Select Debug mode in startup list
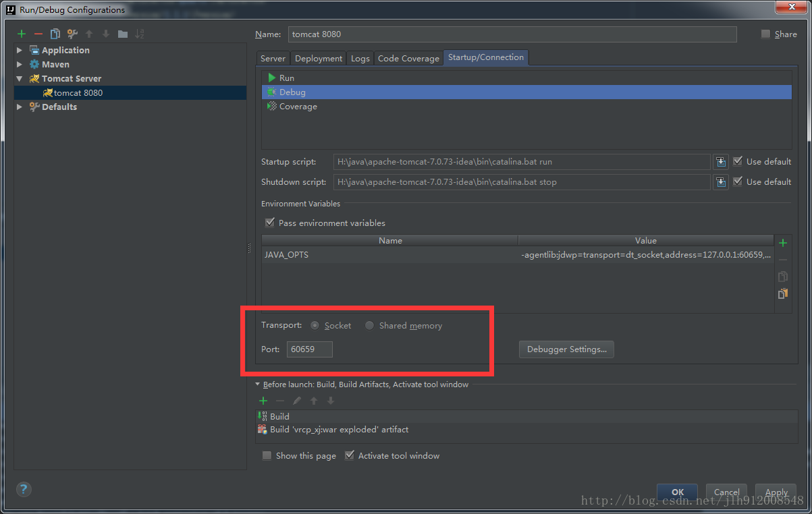Screen dimensions: 812x514 (526, 92)
